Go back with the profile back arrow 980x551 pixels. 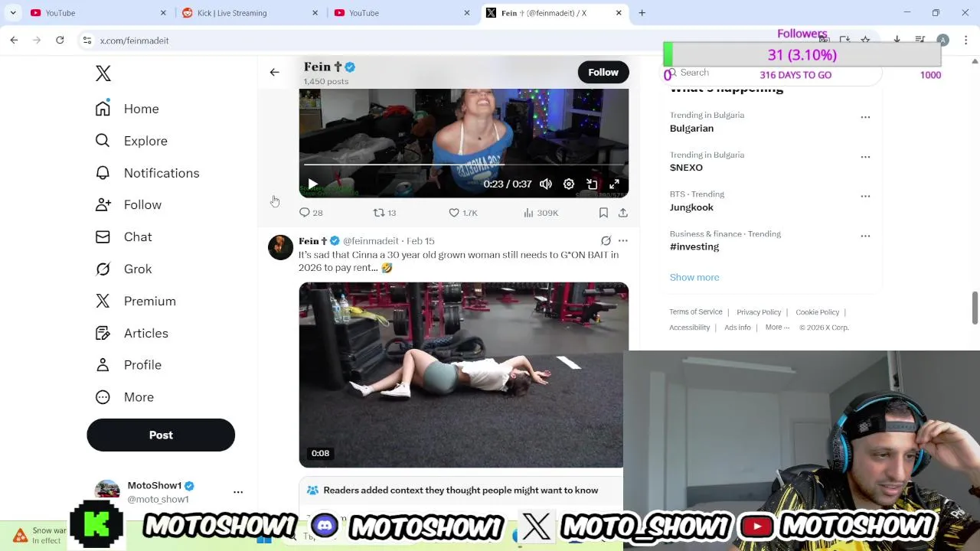point(274,72)
